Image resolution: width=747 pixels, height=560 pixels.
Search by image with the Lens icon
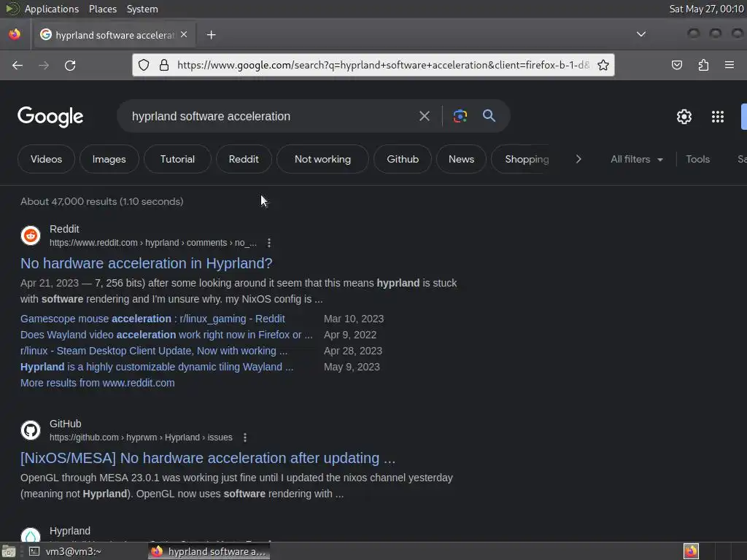pyautogui.click(x=460, y=116)
